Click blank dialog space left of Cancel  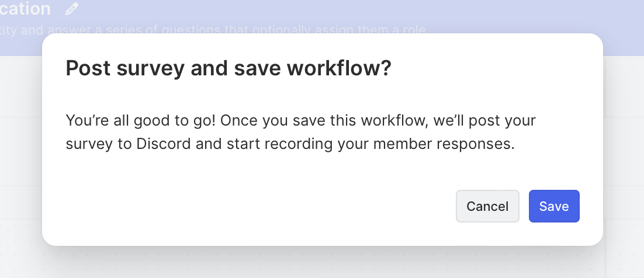(x=263, y=206)
